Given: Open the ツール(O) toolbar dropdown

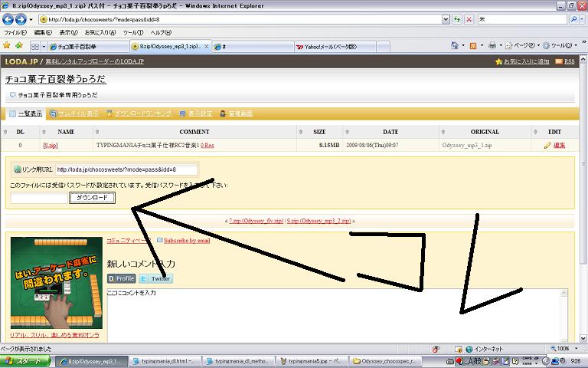Looking at the screenshot, I should [563, 46].
